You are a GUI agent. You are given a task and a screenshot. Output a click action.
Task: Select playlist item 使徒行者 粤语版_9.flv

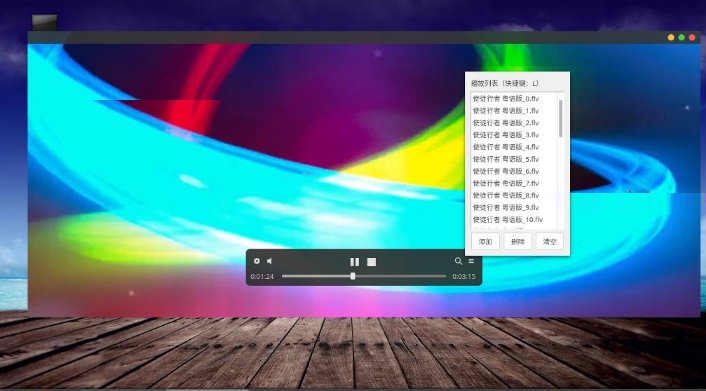514,207
